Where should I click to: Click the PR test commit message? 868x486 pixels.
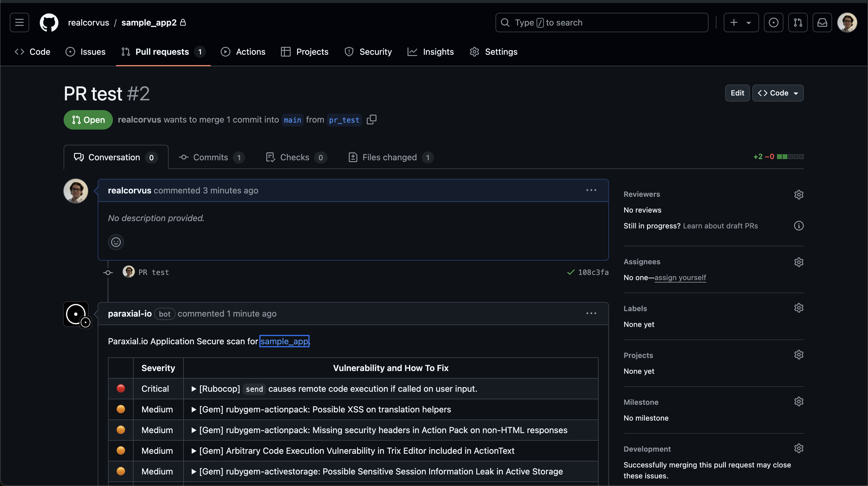[x=154, y=272]
